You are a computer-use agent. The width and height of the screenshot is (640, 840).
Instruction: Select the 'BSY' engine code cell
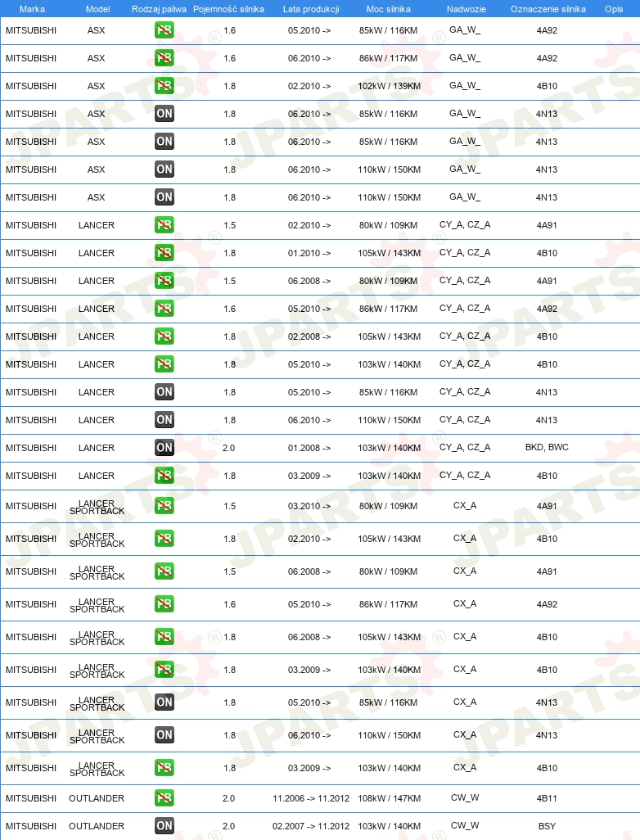[547, 826]
